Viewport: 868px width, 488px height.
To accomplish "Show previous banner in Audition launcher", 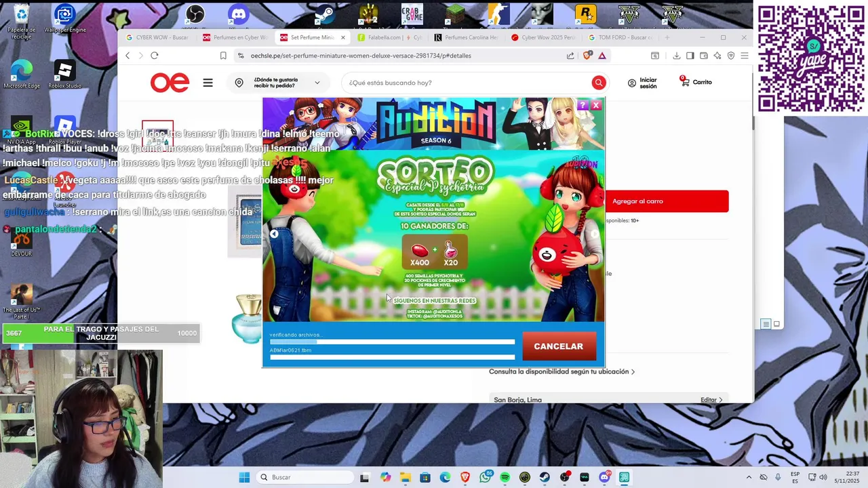I will pyautogui.click(x=273, y=234).
